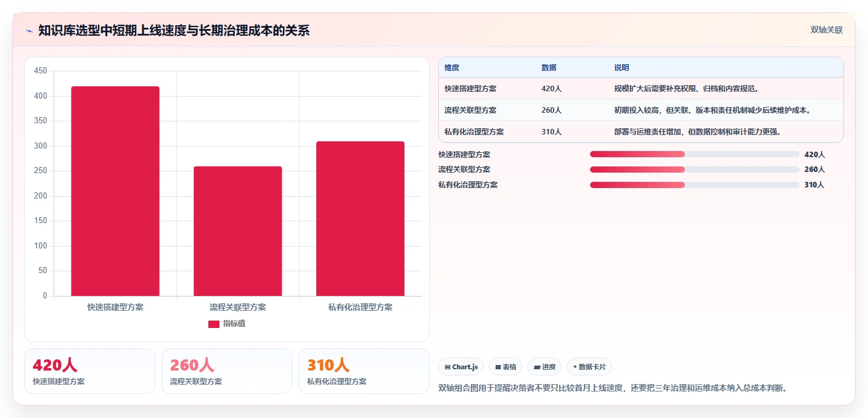Click the 指标值 legend text
Screen dimensions: 868x418
[x=234, y=324]
